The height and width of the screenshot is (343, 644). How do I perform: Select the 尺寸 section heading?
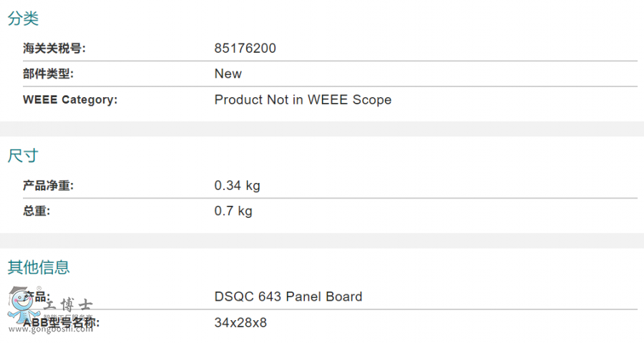[x=23, y=156]
